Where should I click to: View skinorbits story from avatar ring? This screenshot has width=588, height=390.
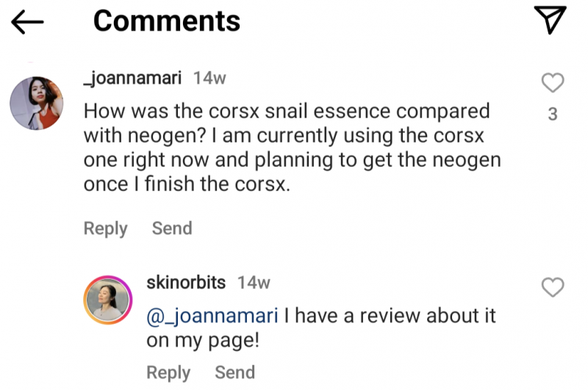point(107,300)
